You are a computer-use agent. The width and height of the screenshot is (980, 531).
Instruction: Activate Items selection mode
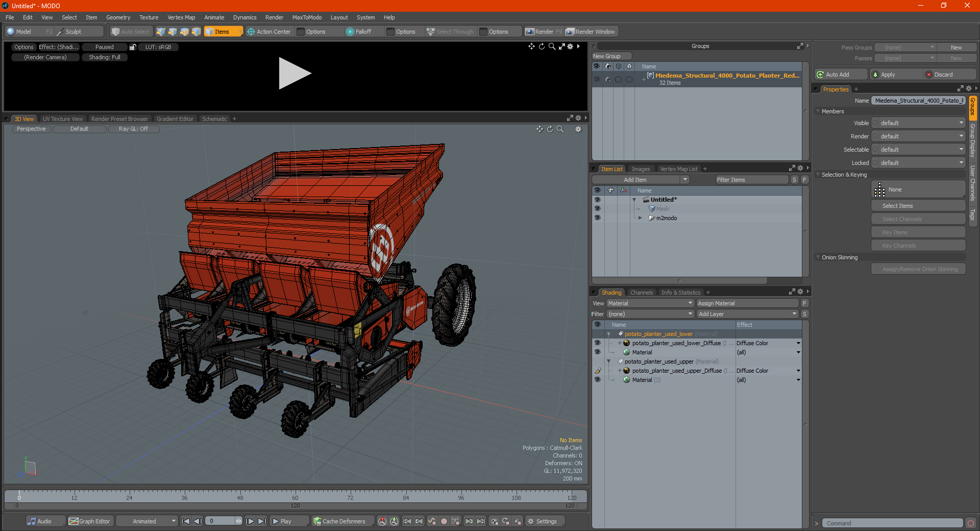click(x=223, y=32)
